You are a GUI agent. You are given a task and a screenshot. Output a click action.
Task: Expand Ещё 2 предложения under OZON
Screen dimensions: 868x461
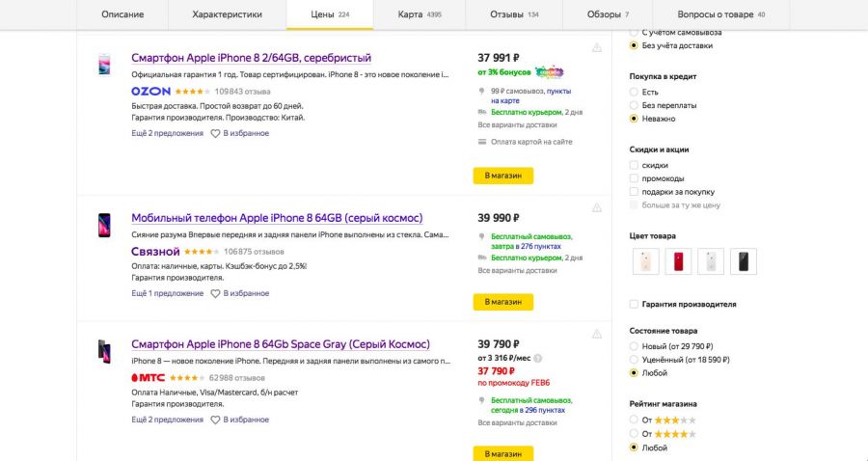167,133
